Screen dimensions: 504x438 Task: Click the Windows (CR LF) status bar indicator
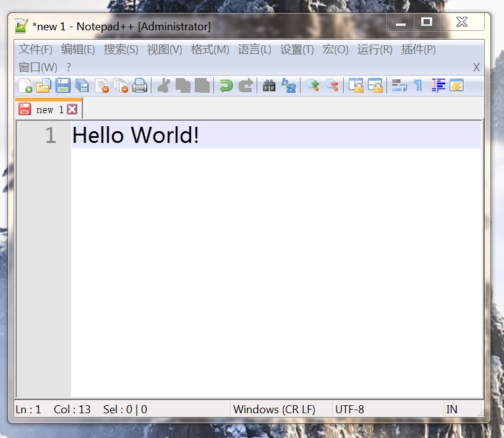click(274, 409)
